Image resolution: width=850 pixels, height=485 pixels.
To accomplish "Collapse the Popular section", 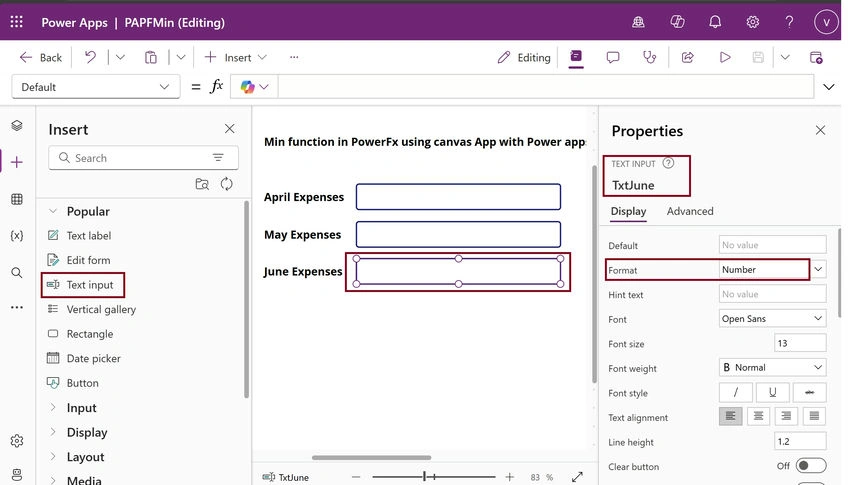I will [x=53, y=211].
